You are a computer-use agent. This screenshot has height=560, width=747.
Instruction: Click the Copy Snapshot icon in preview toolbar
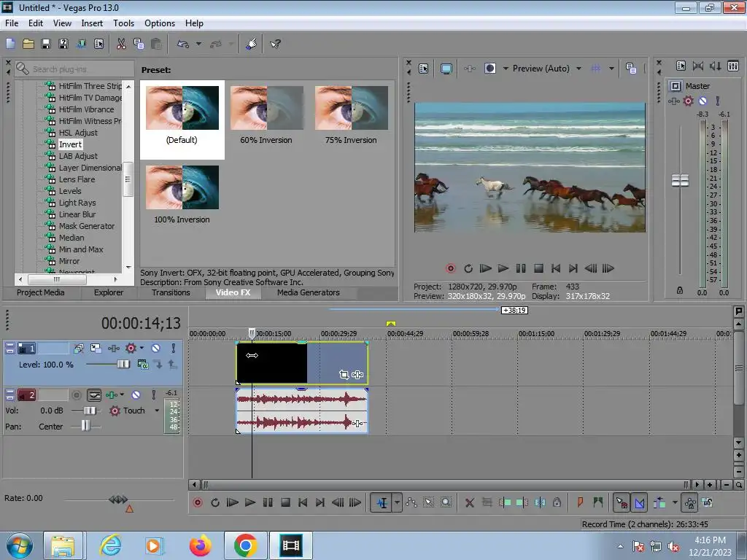[x=631, y=69]
